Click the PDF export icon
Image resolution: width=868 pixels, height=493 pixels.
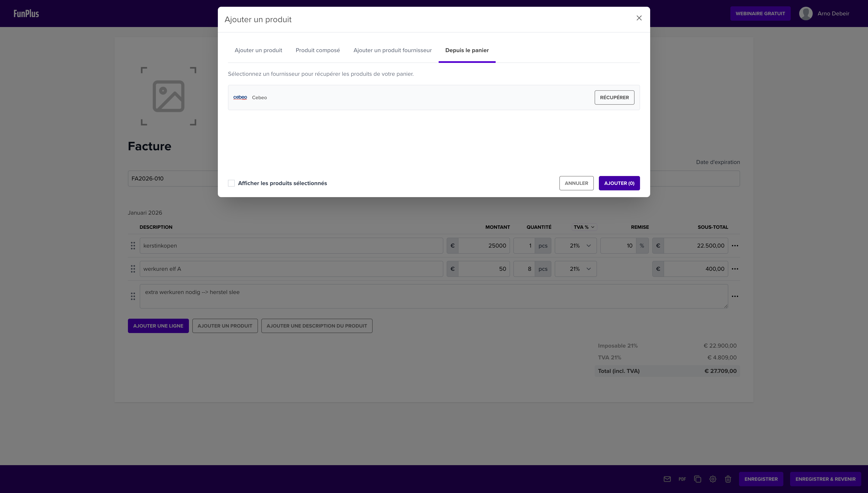682,479
